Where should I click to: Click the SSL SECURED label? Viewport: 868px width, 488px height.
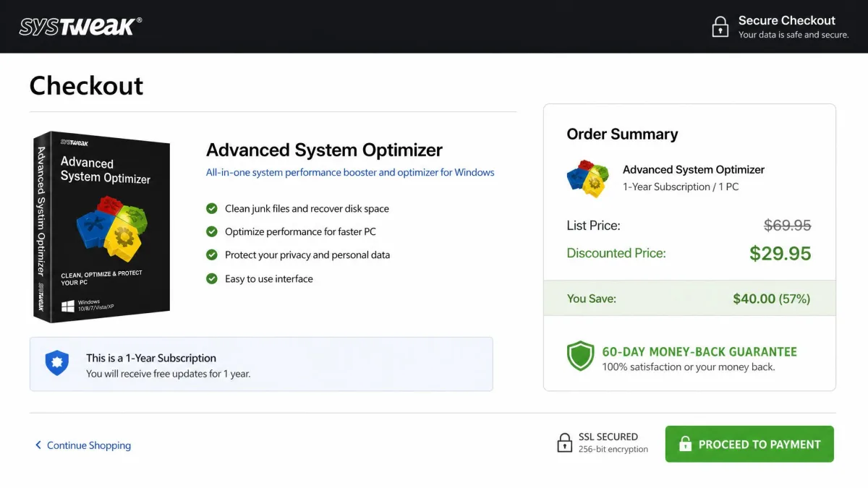click(x=608, y=437)
